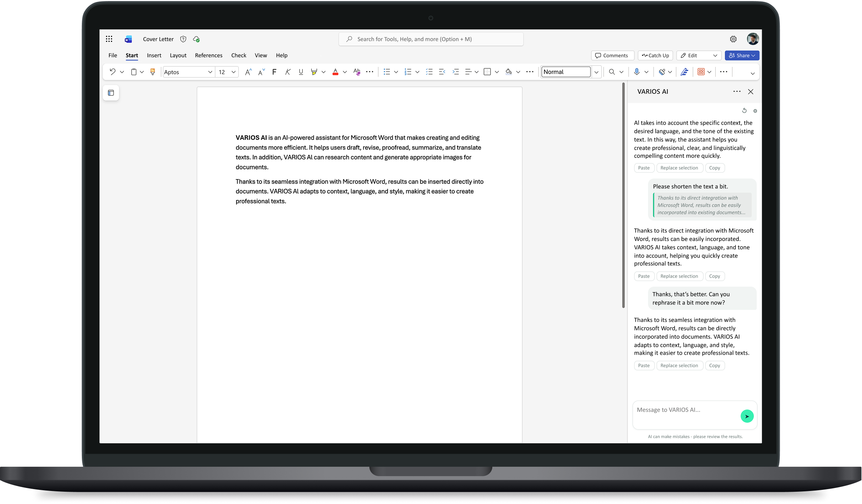The height and width of the screenshot is (504, 862).
Task: Click Copy under the 'quickly create professional texts' reply
Action: 715,276
